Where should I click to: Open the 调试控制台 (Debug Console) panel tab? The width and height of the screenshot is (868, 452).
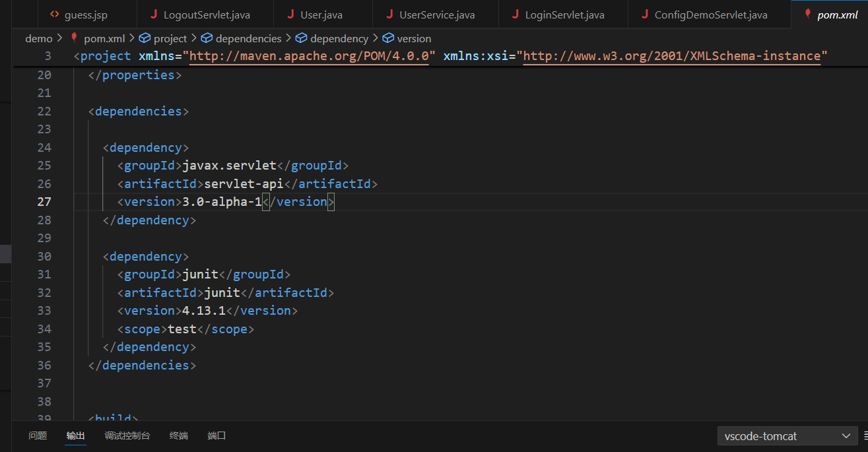tap(127, 436)
